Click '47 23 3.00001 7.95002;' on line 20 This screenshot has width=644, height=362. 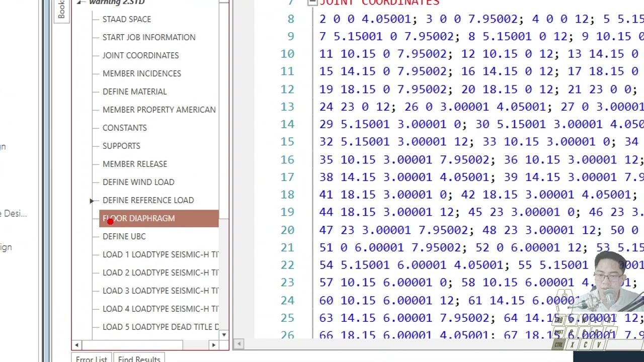396,230
